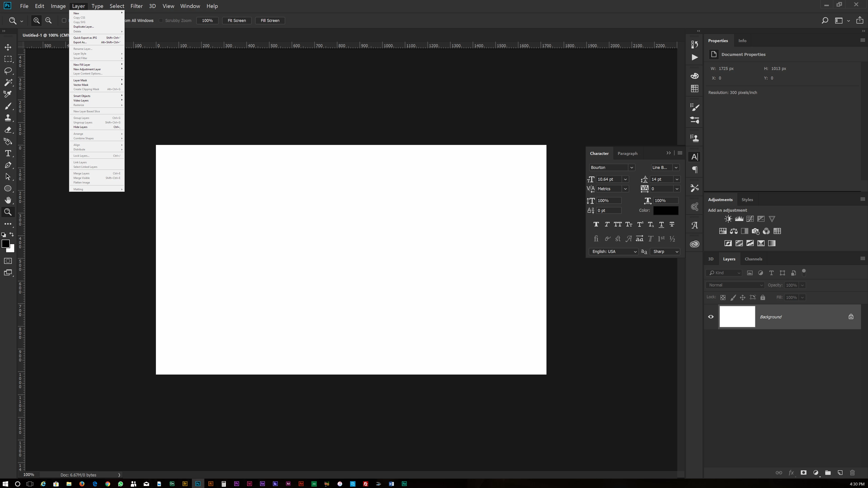Click the Faux Bold icon
The image size is (868, 488).
[x=596, y=225]
